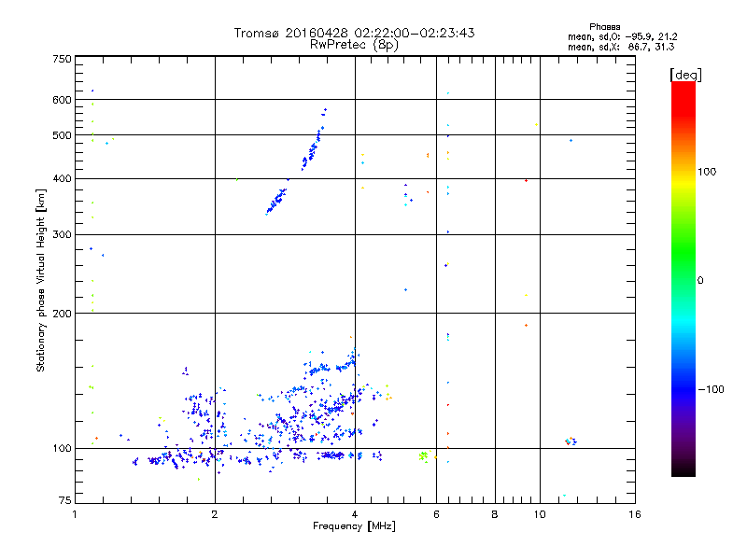This screenshot has height=560, width=747.
Task: Click the blue point near 11.5 MHz, 490 km
Action: click(571, 141)
